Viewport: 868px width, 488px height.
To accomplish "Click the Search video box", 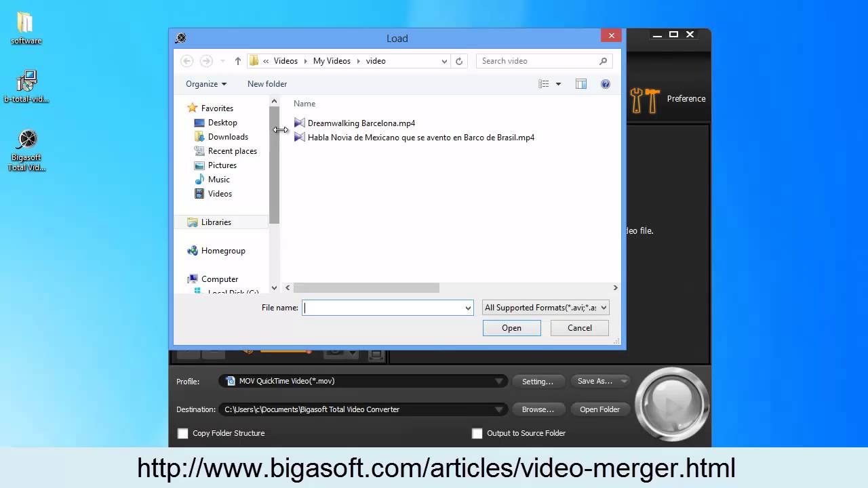I will (x=545, y=61).
